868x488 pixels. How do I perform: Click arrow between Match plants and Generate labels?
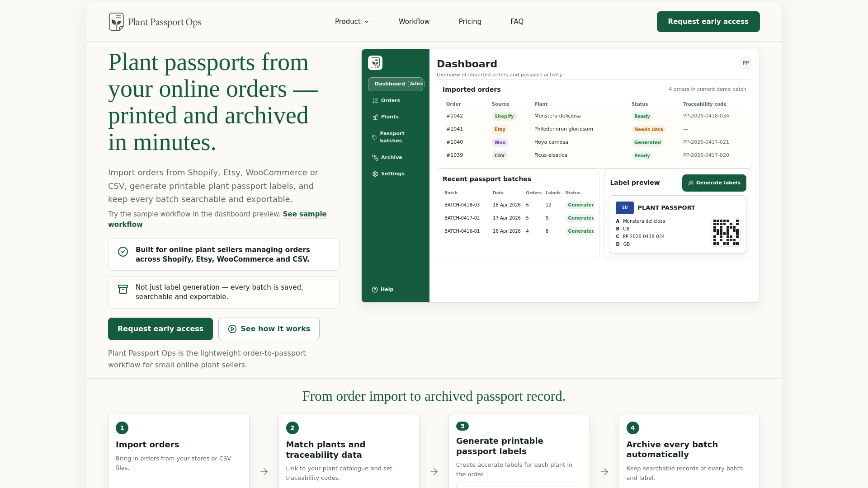[x=434, y=472]
